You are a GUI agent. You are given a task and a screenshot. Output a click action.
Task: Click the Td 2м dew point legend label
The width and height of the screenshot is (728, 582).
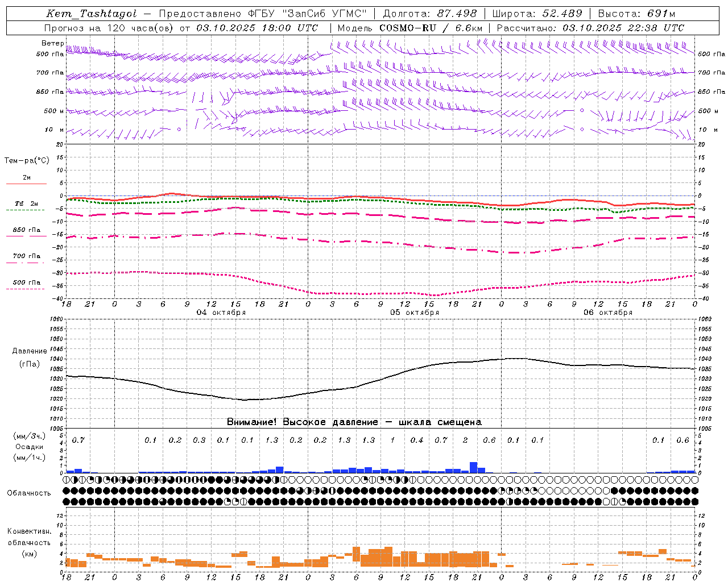pyautogui.click(x=27, y=203)
